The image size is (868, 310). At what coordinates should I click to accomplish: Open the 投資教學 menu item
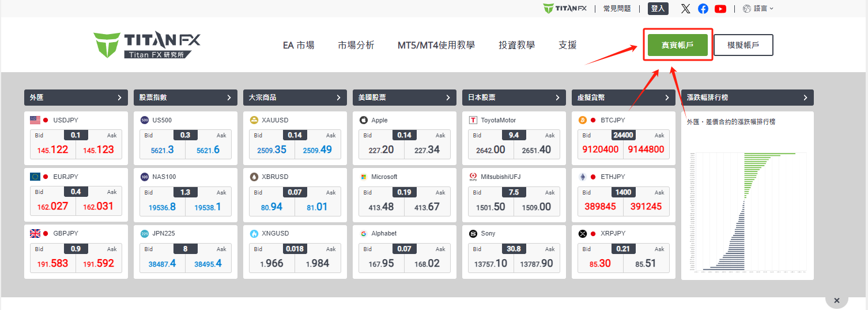[516, 45]
